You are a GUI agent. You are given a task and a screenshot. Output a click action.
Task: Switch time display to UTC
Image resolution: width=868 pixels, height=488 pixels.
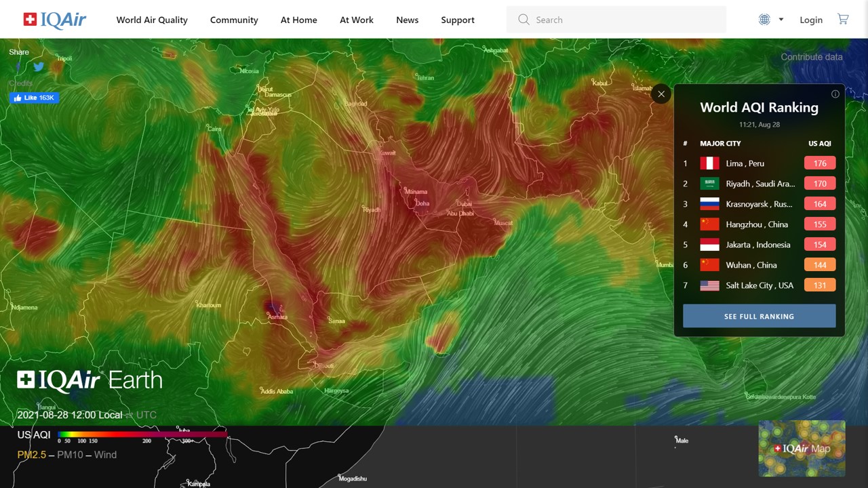tap(146, 415)
